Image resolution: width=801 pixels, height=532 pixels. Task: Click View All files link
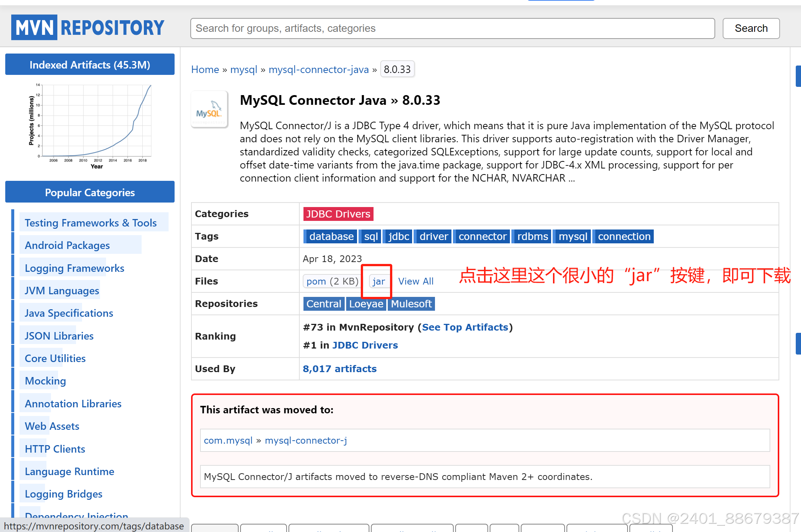point(415,282)
